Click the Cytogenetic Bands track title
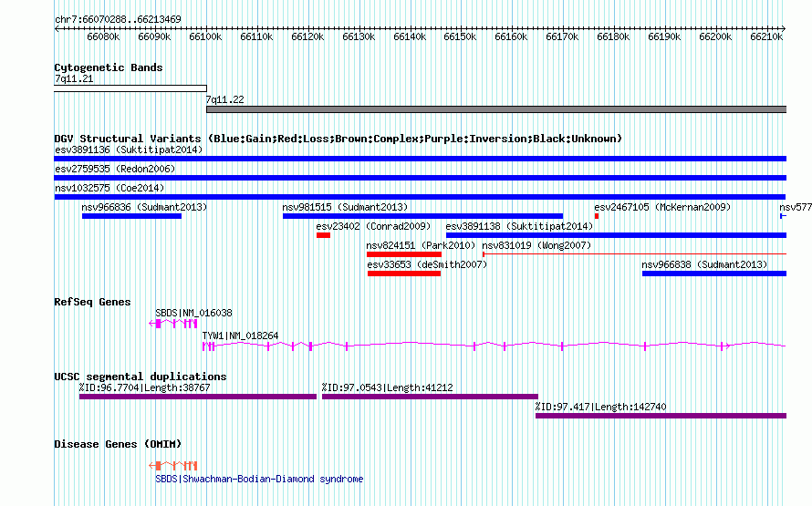 point(109,67)
